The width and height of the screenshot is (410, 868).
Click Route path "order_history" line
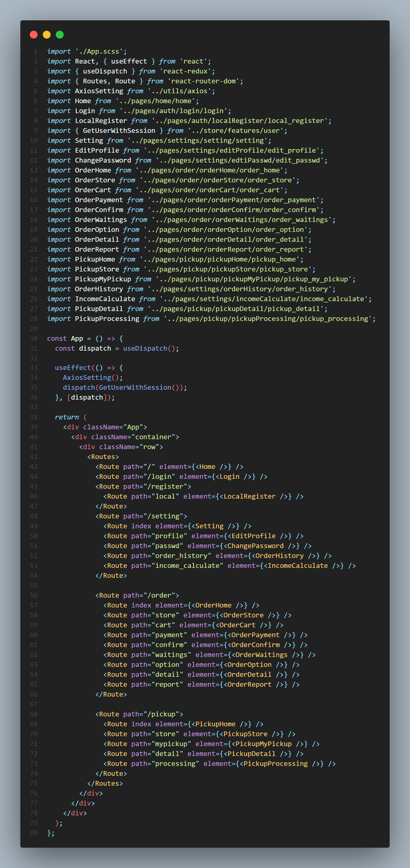point(218,556)
